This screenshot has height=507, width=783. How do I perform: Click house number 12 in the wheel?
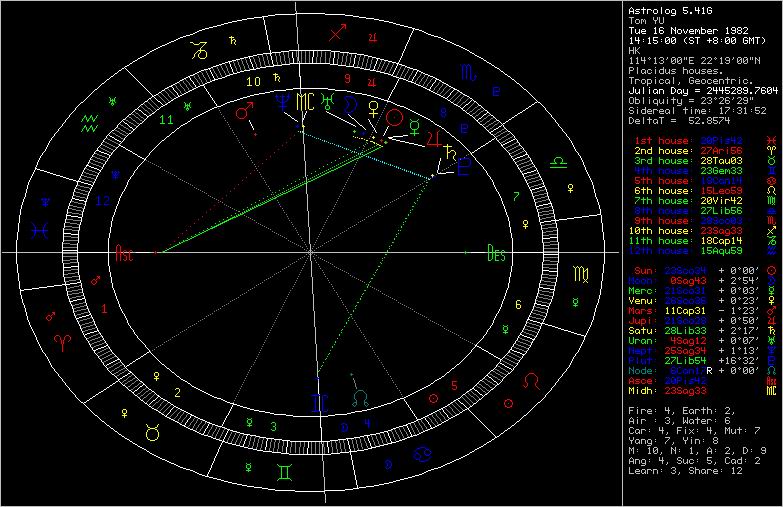[x=102, y=201]
